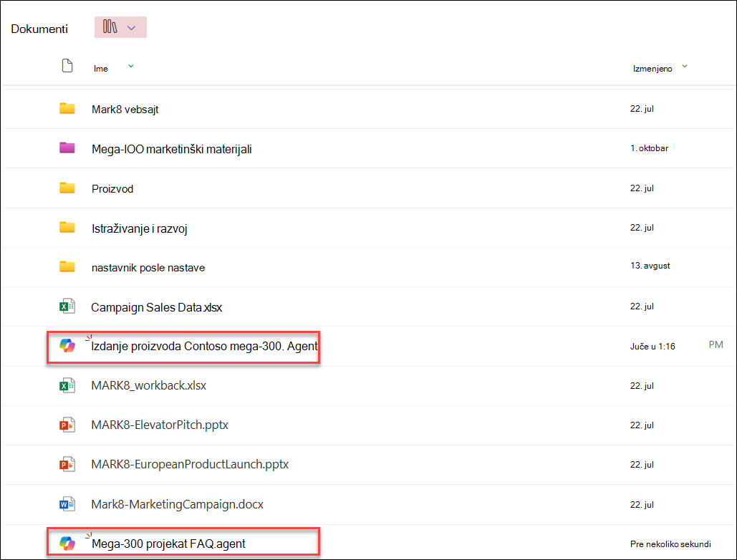Image resolution: width=737 pixels, height=560 pixels.
Task: Click the nastavnik posle nastave folder icon
Action: (x=67, y=267)
